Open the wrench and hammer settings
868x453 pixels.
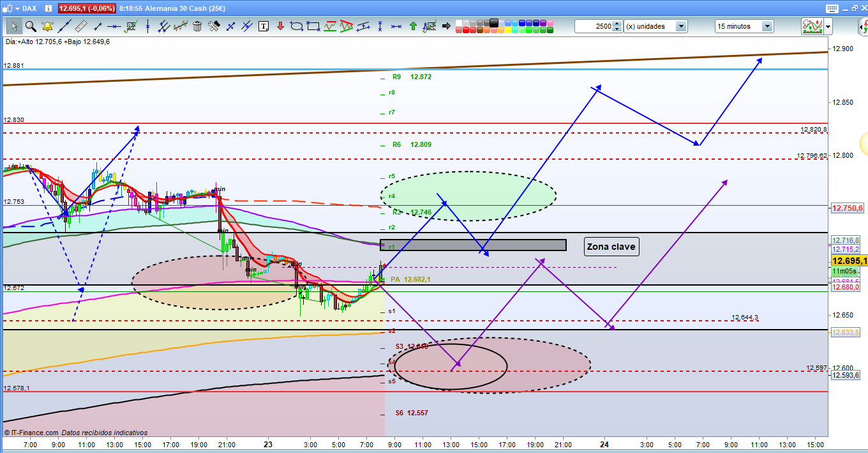coord(214,26)
